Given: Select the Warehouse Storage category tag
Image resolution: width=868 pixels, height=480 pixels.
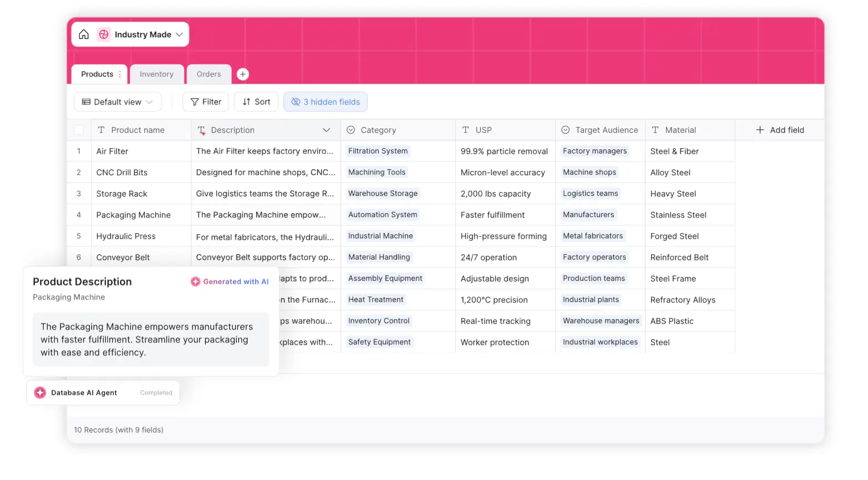Looking at the screenshot, I should [x=383, y=194].
